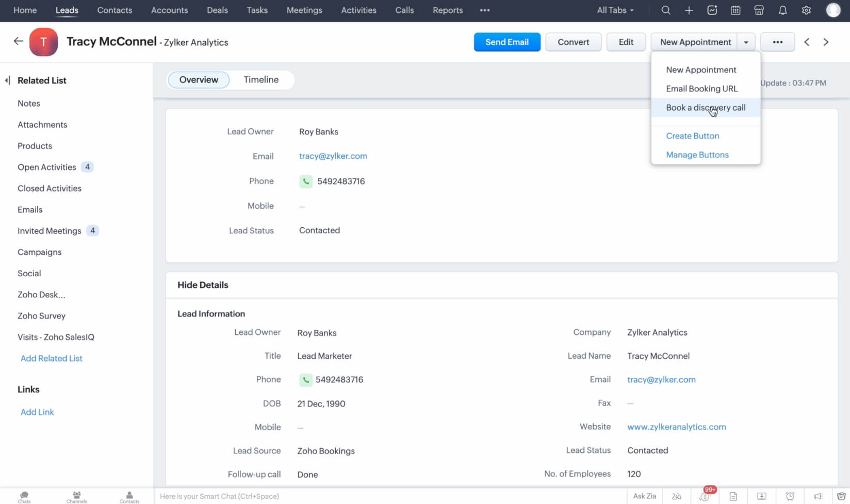Switch to the Timeline tab
The width and height of the screenshot is (850, 504).
click(x=261, y=80)
